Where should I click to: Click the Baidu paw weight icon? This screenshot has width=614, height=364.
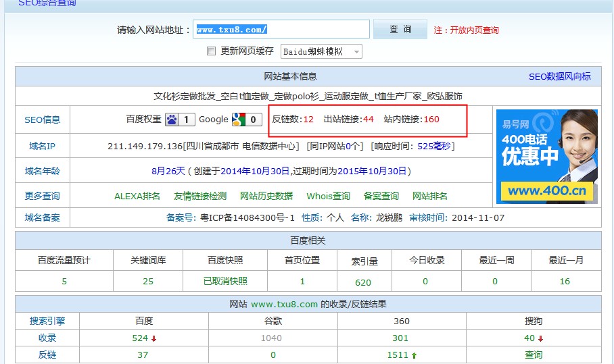click(172, 120)
